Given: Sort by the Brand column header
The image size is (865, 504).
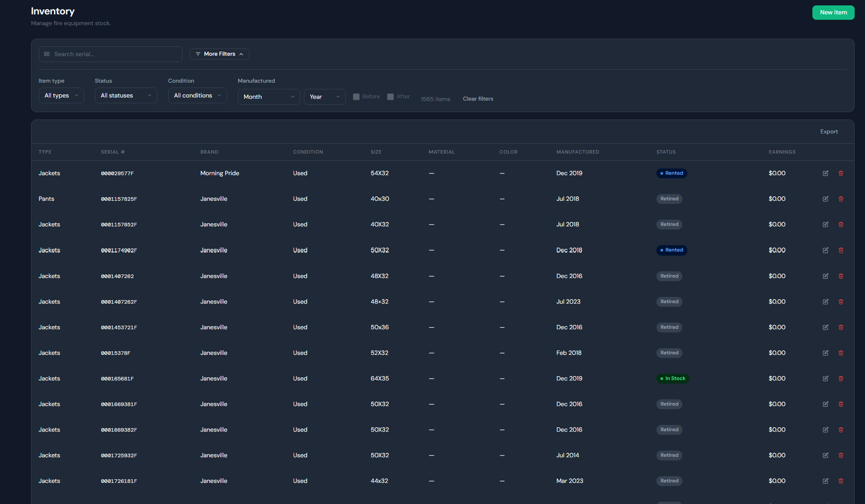Looking at the screenshot, I should (x=210, y=152).
